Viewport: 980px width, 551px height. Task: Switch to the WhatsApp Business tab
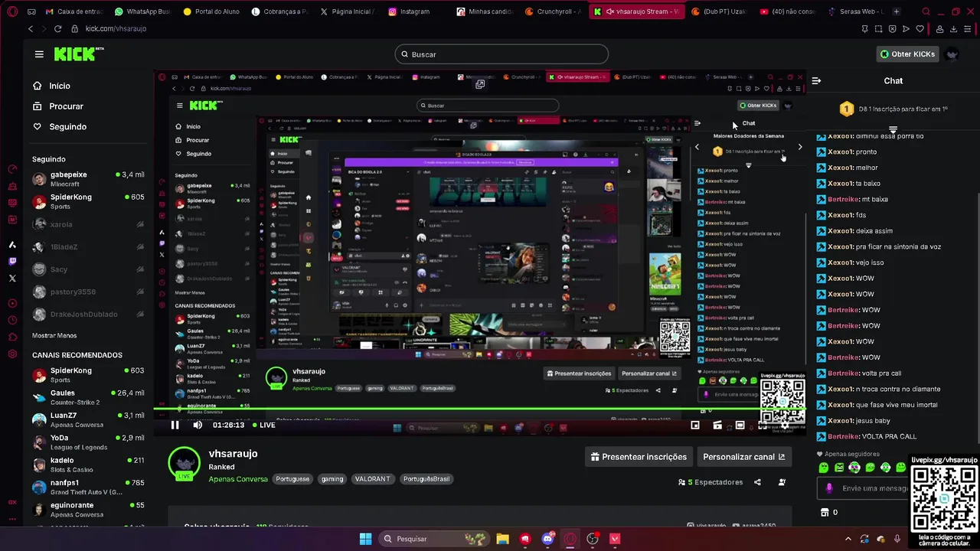(x=142, y=11)
